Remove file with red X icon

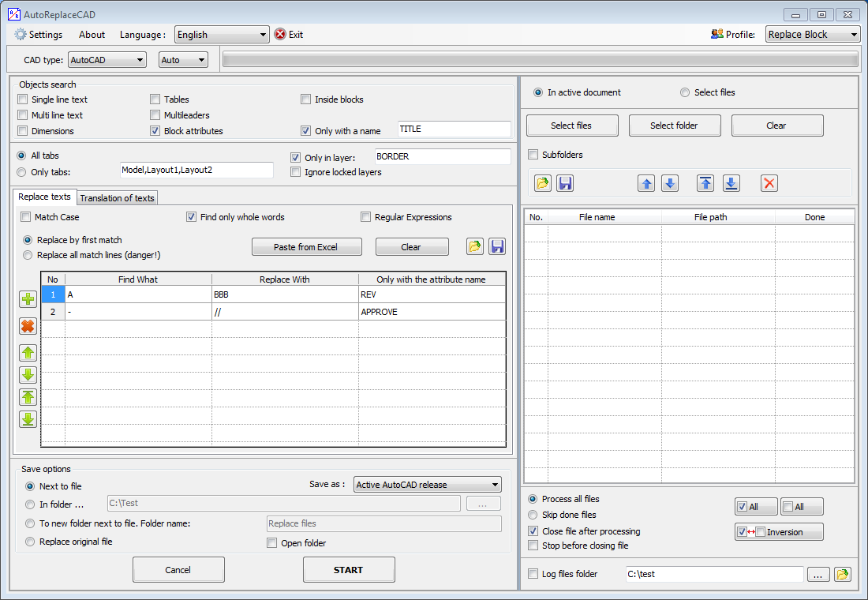click(769, 183)
